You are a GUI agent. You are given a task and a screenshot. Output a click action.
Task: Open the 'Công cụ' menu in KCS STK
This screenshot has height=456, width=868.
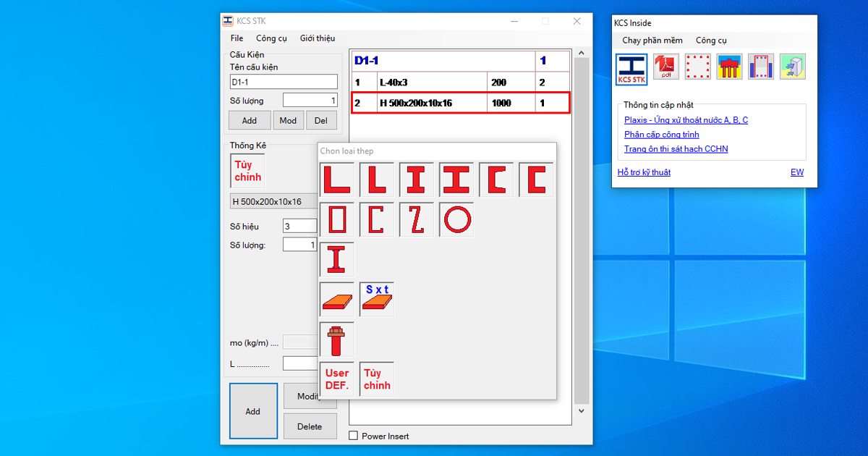click(271, 38)
